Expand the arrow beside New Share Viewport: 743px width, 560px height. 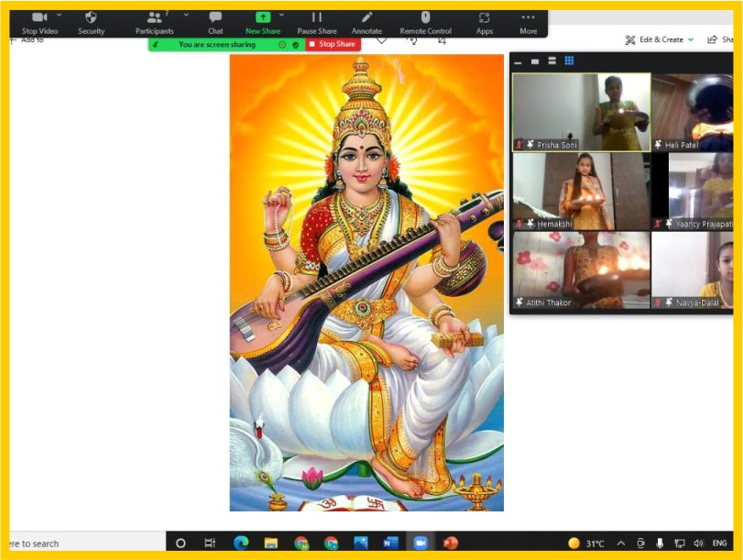point(282,16)
